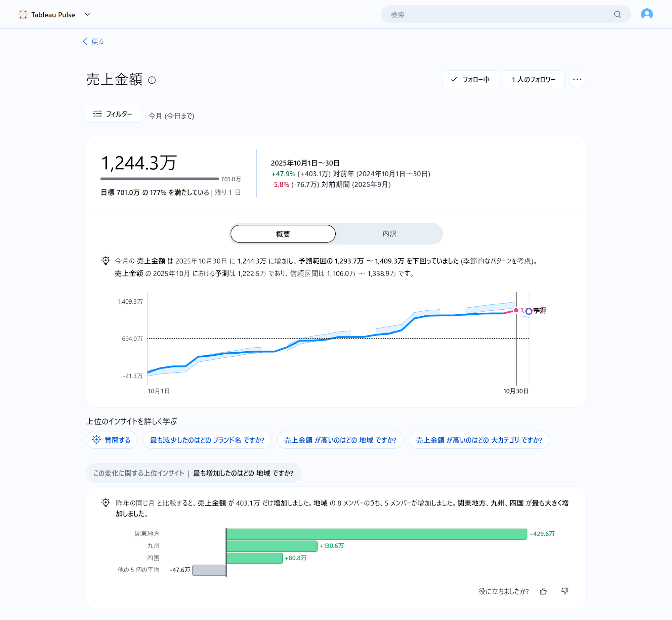Click the back chevron arrow icon
672x620 pixels.
point(85,41)
